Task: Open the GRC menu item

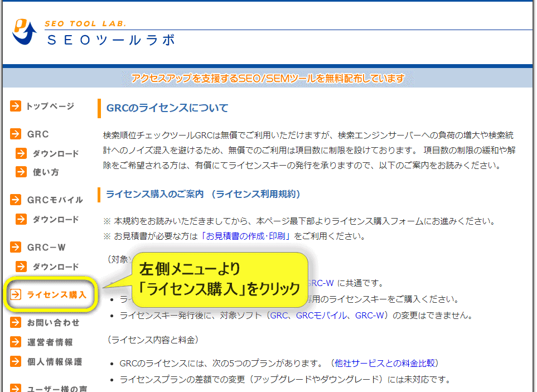Action: point(38,134)
